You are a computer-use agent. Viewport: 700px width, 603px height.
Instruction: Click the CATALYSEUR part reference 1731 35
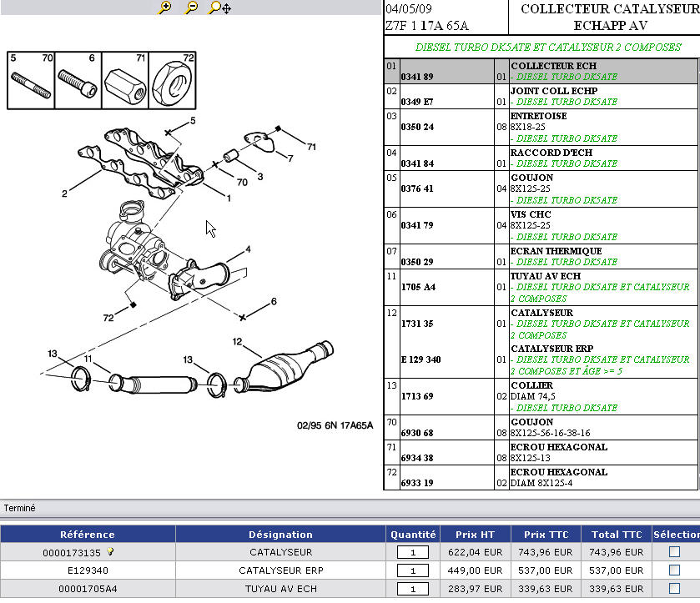417,324
